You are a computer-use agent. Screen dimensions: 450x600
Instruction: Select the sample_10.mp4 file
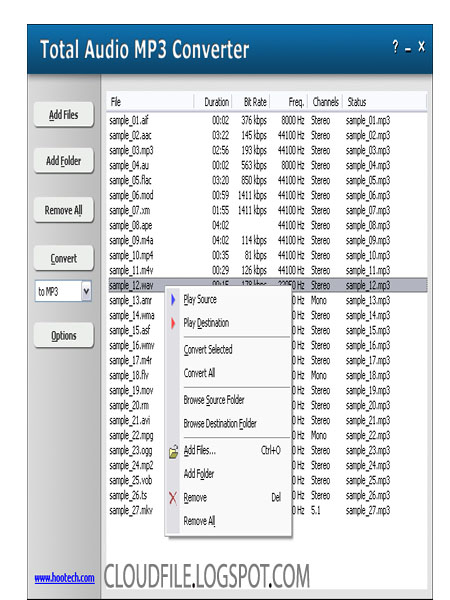(x=131, y=255)
